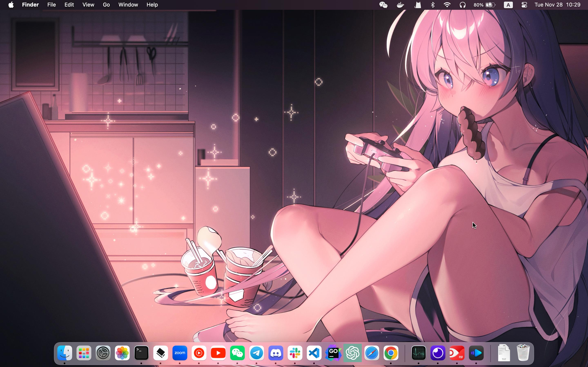588x367 pixels.
Task: Open the View menu
Action: (88, 5)
